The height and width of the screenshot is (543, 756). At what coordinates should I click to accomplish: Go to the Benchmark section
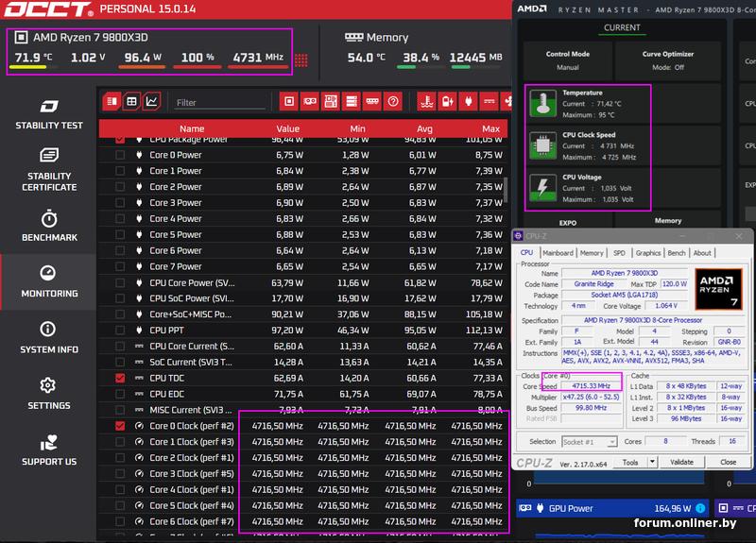[x=49, y=225]
